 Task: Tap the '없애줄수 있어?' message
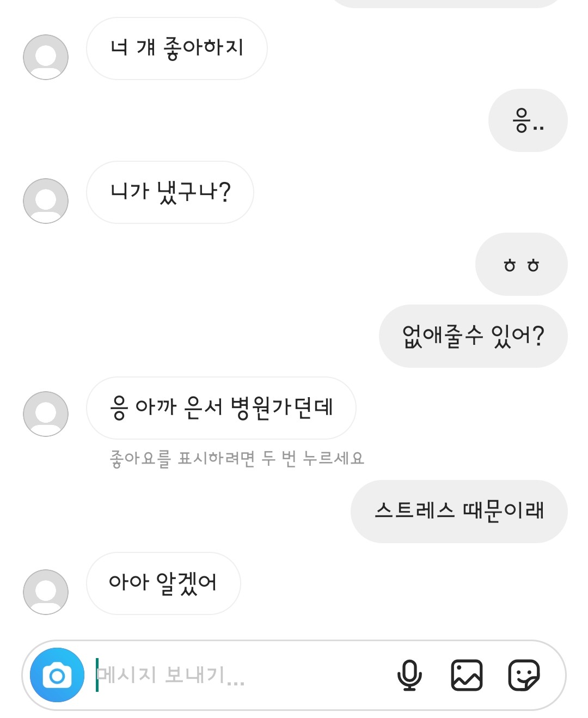click(x=473, y=336)
